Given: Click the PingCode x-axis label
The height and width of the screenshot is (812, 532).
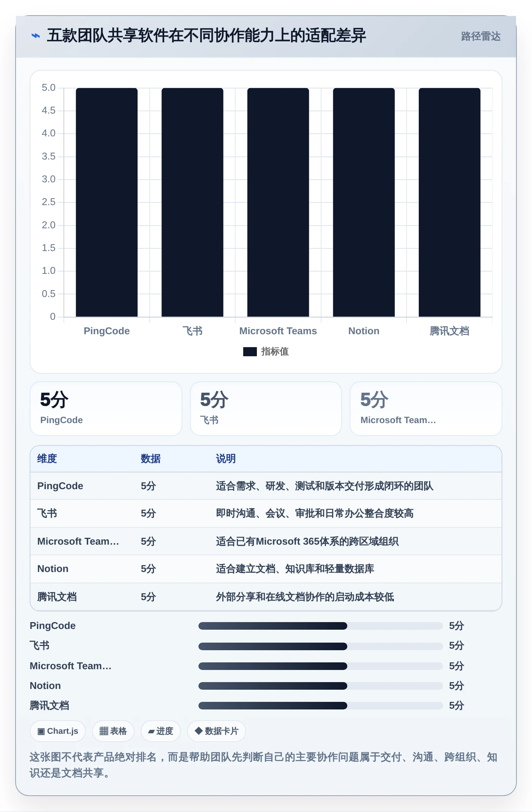Looking at the screenshot, I should click(107, 331).
